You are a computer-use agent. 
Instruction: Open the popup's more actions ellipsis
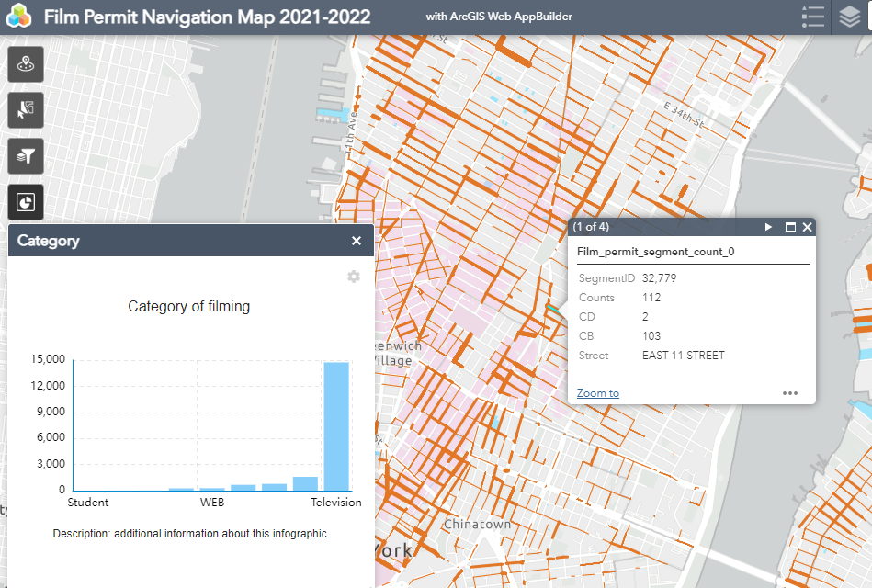(x=790, y=393)
